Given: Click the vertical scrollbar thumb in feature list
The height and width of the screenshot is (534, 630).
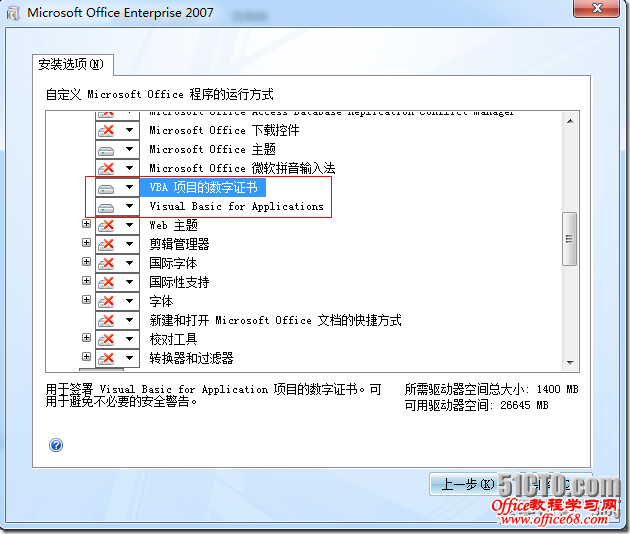Looking at the screenshot, I should coord(570,239).
